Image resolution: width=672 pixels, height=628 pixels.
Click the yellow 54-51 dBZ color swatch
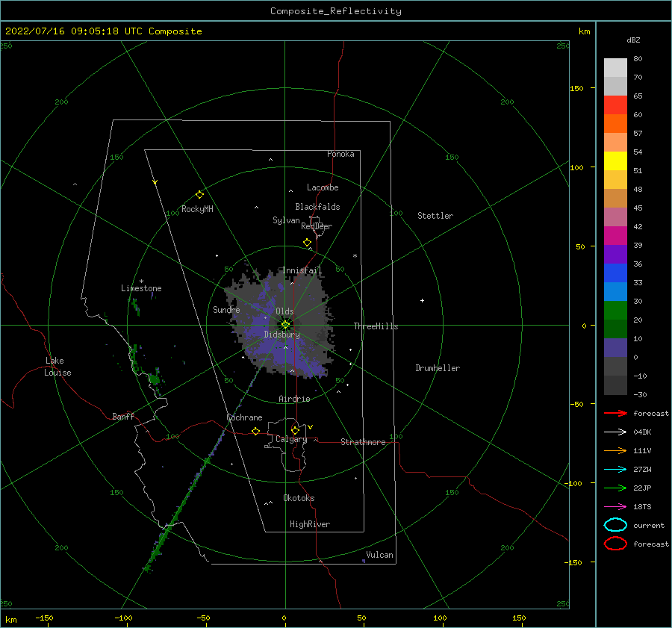click(x=615, y=161)
